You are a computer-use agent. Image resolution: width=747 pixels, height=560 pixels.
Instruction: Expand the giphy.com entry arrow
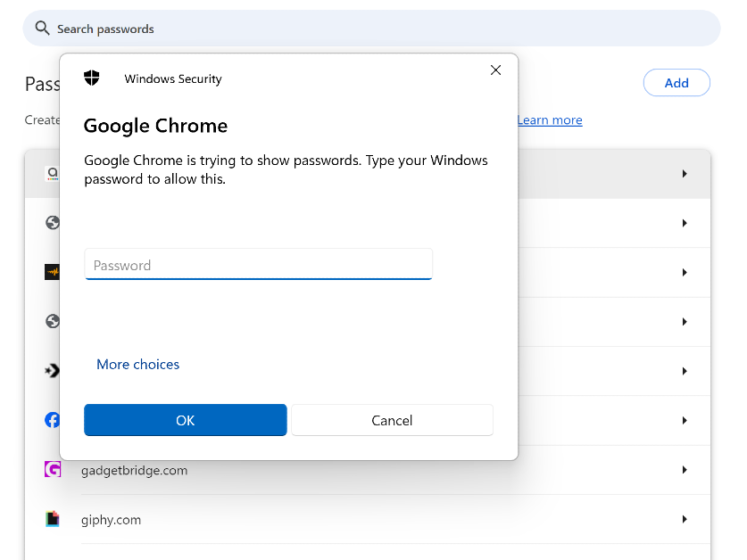685,519
